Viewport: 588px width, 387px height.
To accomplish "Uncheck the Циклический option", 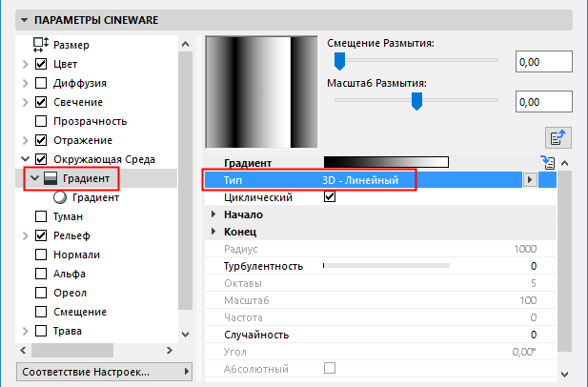I will (330, 196).
